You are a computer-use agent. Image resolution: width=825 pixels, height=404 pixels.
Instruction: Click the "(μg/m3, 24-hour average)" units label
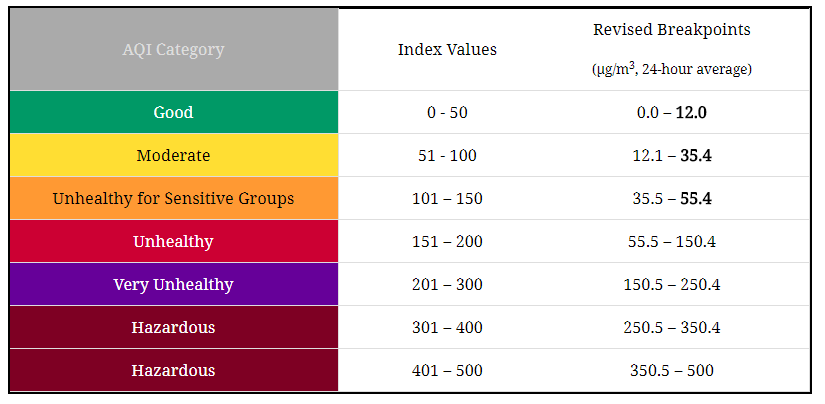(671, 69)
